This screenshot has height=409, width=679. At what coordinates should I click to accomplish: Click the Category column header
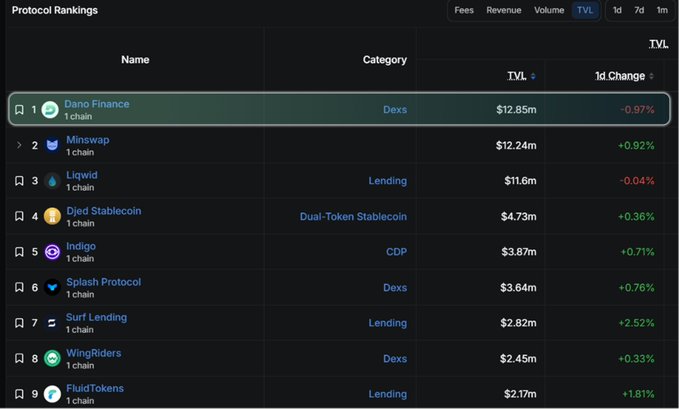[x=385, y=60]
